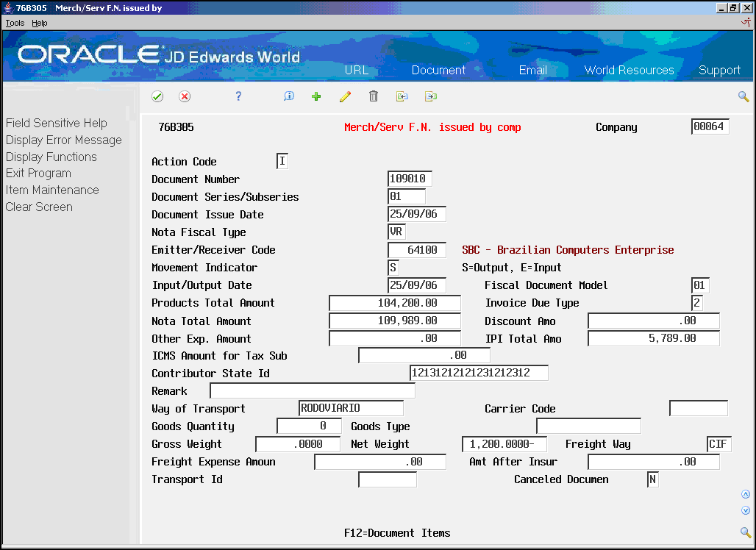This screenshot has height=550, width=756.
Task: Click the blue information inquire icon
Action: (x=289, y=96)
